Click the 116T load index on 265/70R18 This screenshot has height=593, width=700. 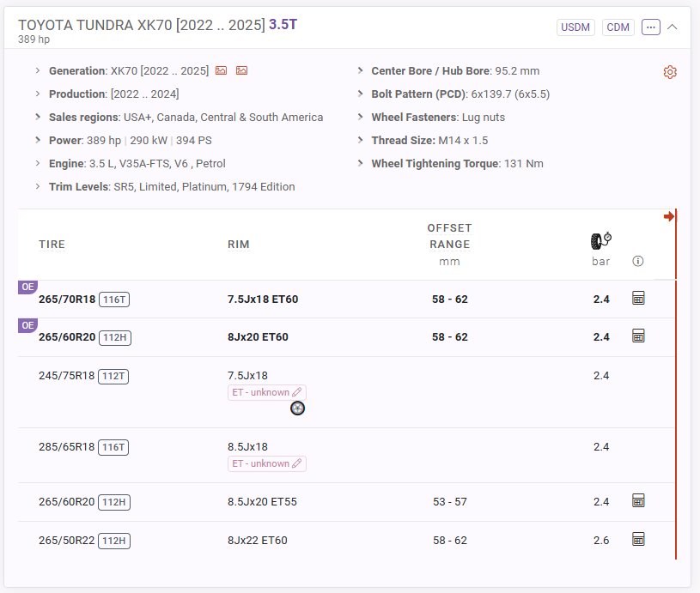pyautogui.click(x=114, y=300)
